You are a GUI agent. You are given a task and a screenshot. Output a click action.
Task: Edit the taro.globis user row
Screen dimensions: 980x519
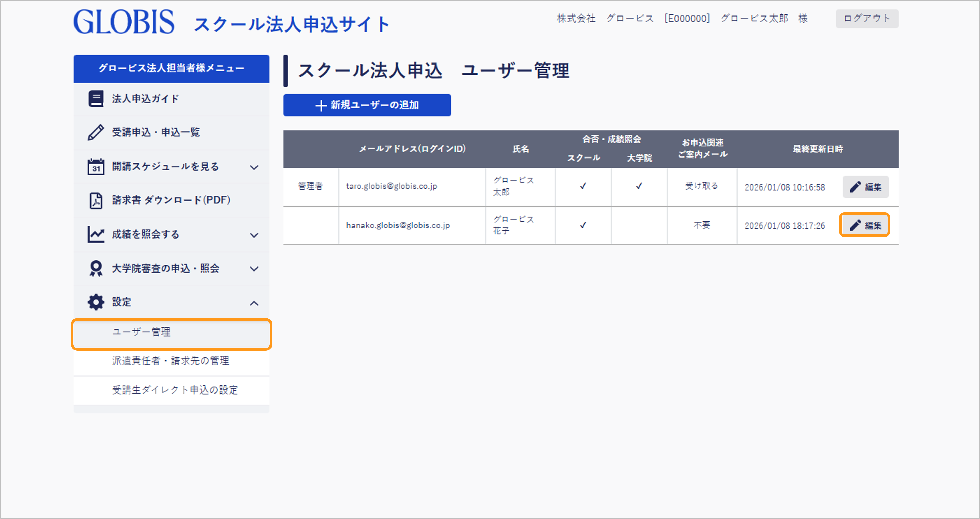click(866, 187)
